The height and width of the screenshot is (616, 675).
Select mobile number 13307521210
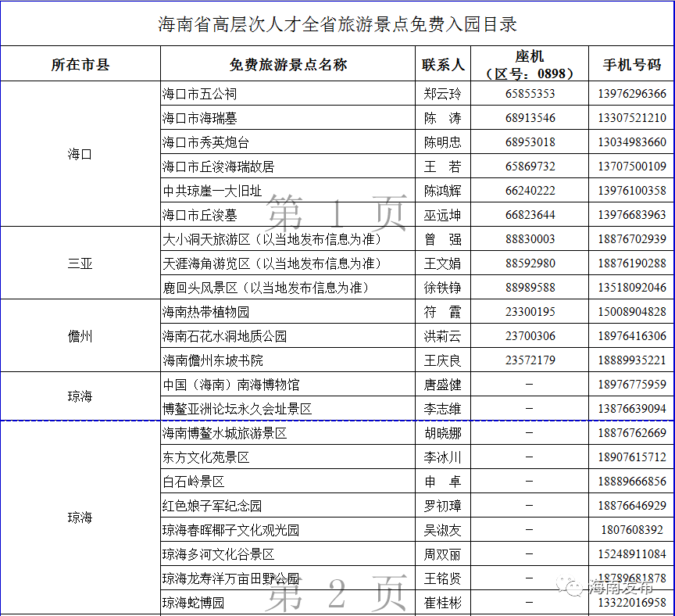(631, 117)
